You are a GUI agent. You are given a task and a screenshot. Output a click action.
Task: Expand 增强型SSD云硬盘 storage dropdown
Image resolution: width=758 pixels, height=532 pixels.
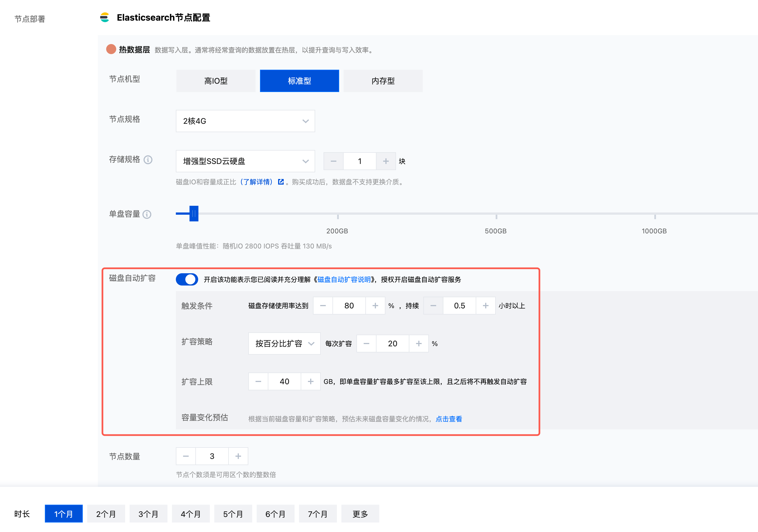tap(245, 161)
